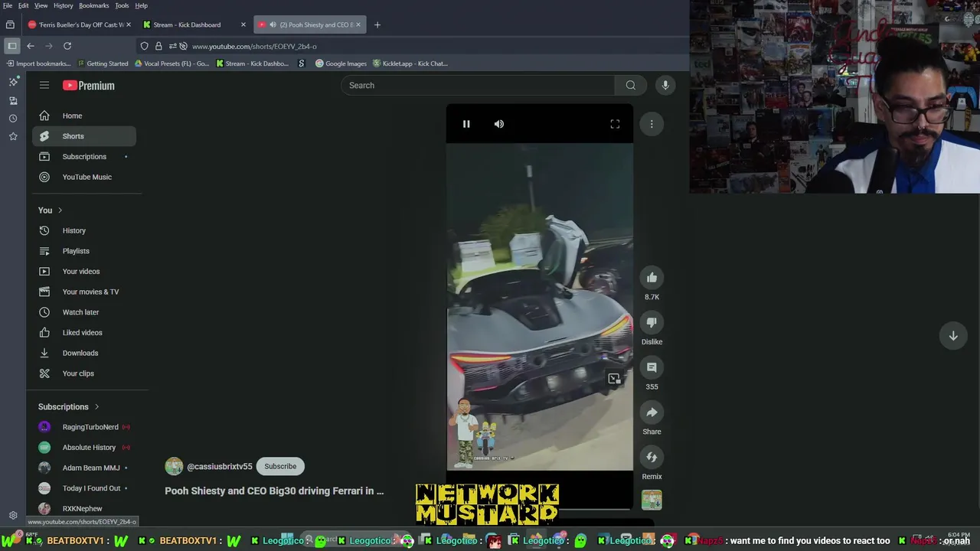This screenshot has width=980, height=551.
Task: Subscribe to @cassiusbrixtv55
Action: 280,466
